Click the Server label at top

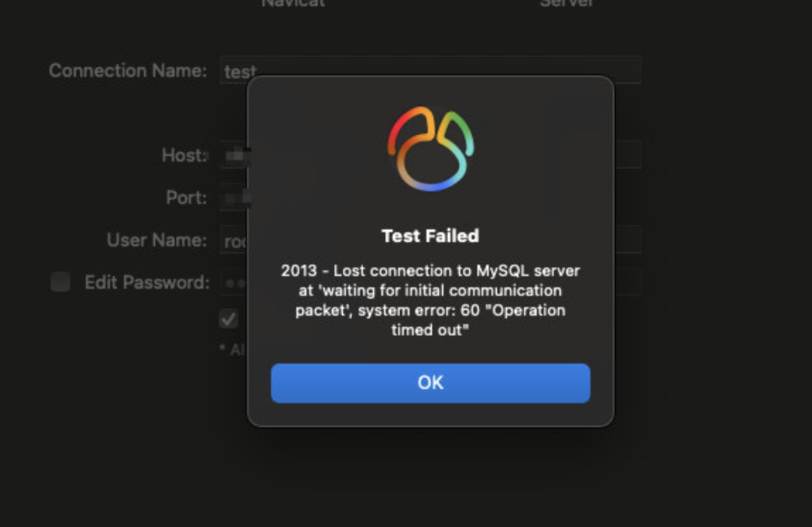point(566,4)
